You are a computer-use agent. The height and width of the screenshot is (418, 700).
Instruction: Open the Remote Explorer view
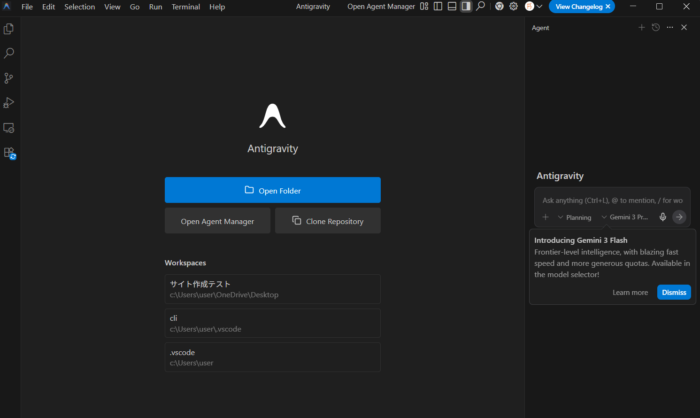[9, 128]
